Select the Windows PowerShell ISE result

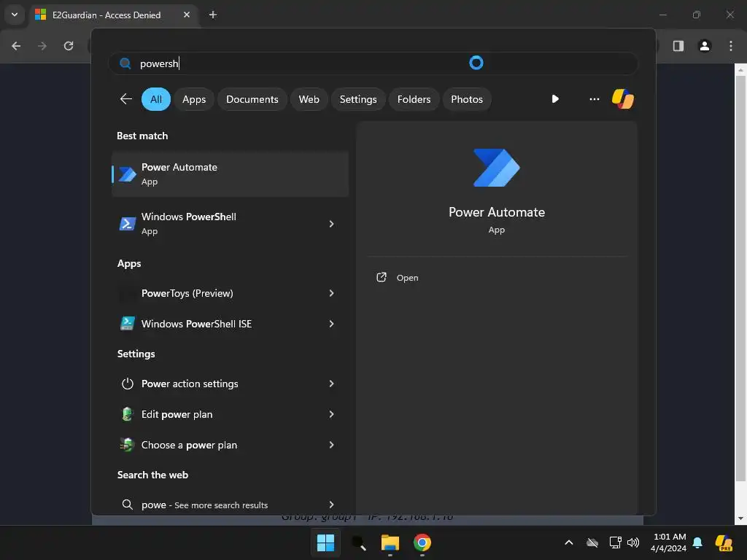click(230, 324)
